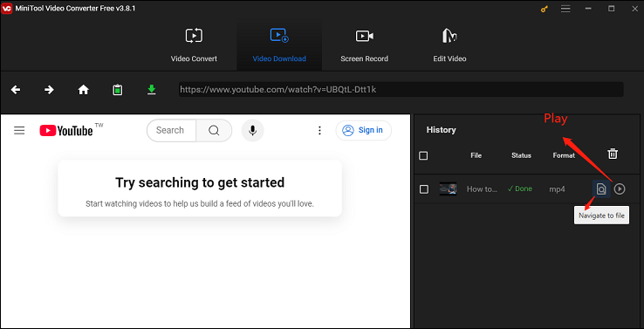Screen dimensions: 644x329
Task: Open the Video Convert tab
Action: point(194,45)
